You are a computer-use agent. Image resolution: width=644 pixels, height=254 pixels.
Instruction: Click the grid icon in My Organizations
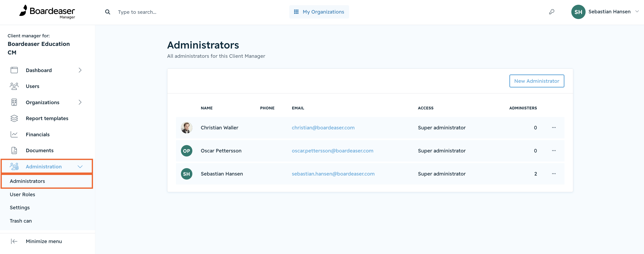click(x=296, y=12)
